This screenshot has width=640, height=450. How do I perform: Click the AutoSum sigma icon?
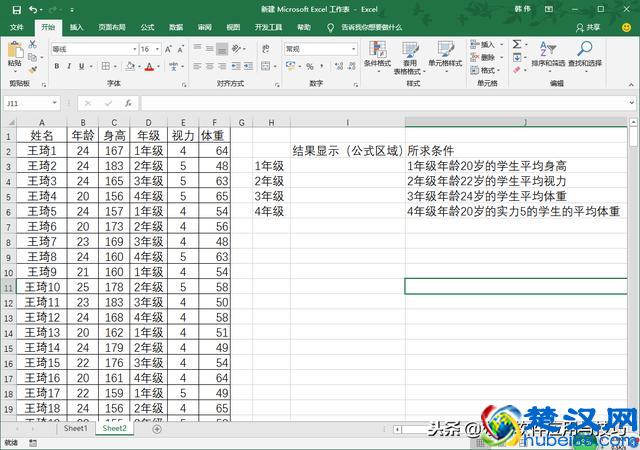point(517,44)
